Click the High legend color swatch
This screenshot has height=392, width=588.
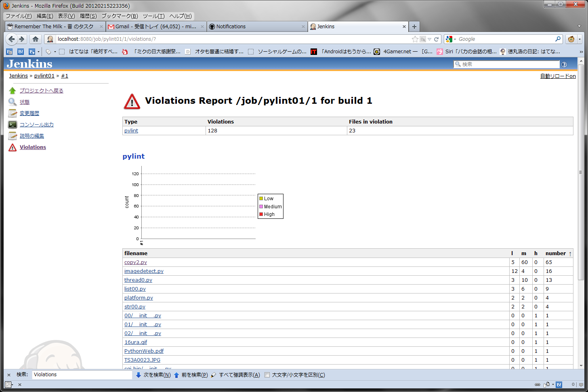pos(261,214)
